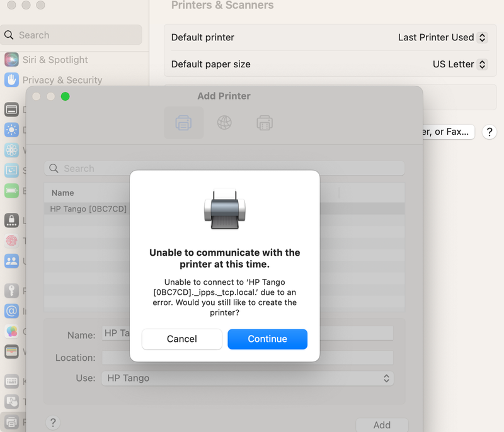Open the Passwords key sidebar icon

[x=11, y=291]
